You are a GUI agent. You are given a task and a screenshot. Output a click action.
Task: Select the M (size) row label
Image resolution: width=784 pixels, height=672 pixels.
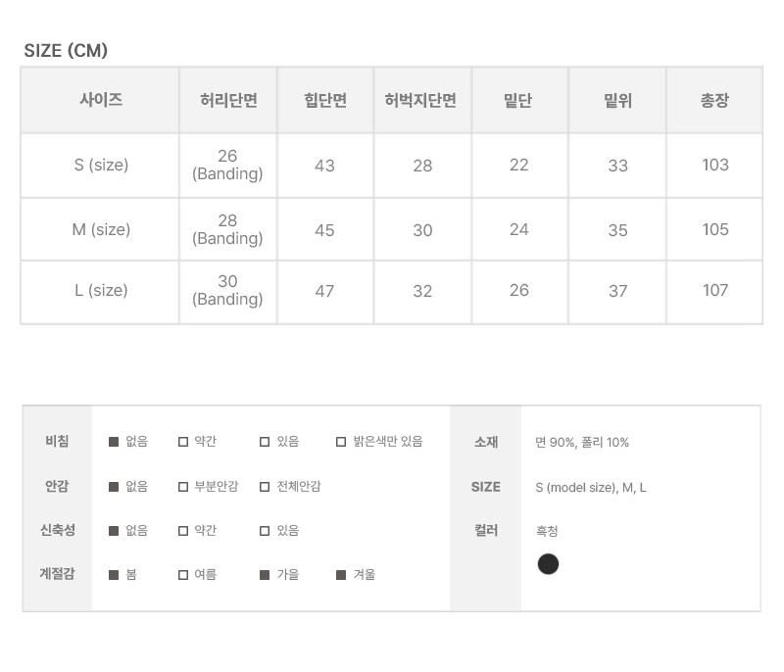(101, 230)
